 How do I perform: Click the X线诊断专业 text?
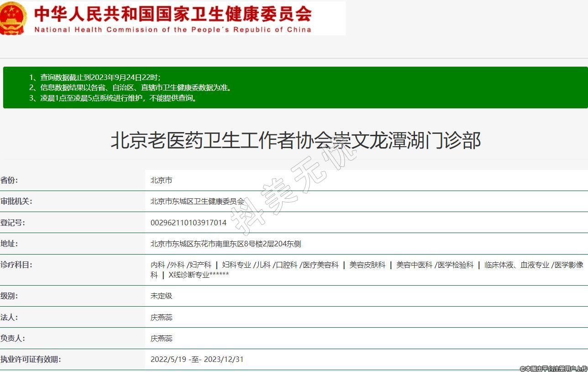pos(189,275)
